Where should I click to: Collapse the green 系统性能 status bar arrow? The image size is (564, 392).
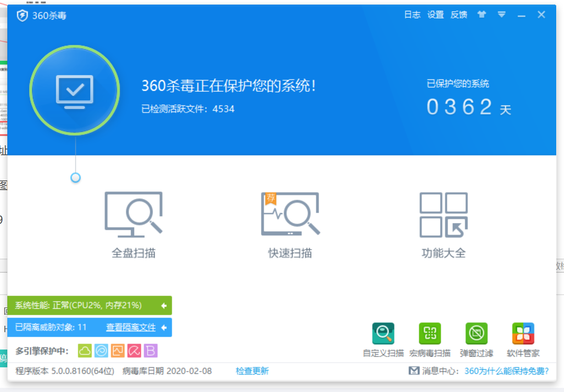(164, 306)
